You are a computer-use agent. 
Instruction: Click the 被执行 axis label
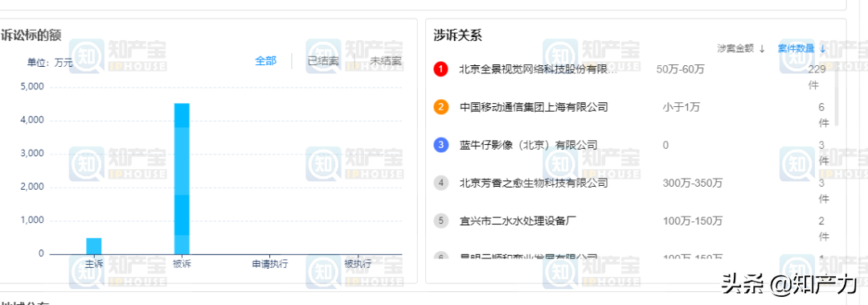point(358,264)
